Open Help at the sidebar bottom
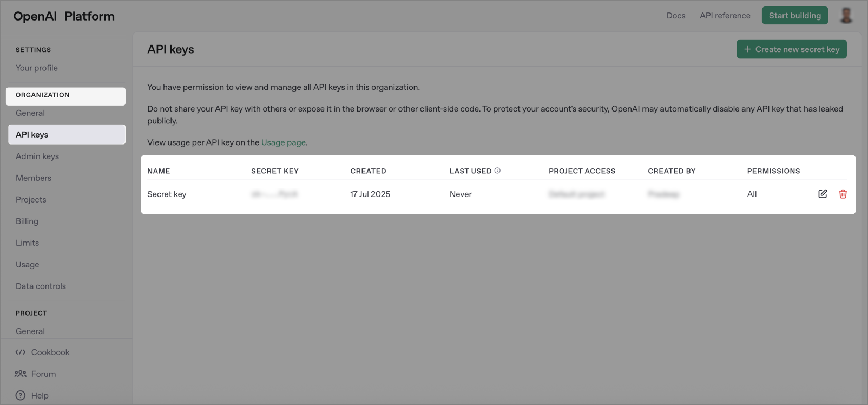868x405 pixels. pos(40,395)
